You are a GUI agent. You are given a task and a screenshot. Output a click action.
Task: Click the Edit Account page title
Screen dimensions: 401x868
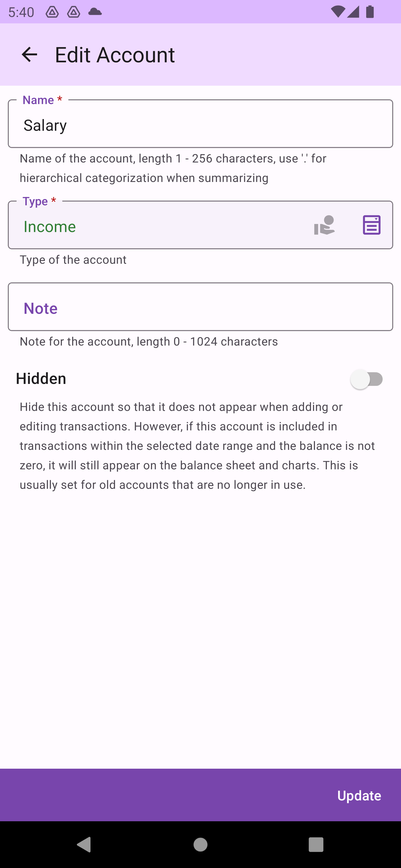click(x=115, y=55)
